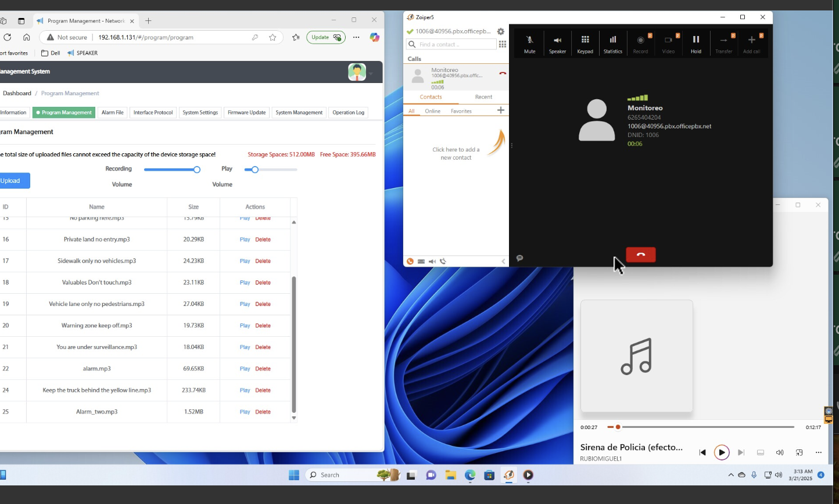
Task: Open Edge Settings and more menu
Action: pyautogui.click(x=356, y=37)
